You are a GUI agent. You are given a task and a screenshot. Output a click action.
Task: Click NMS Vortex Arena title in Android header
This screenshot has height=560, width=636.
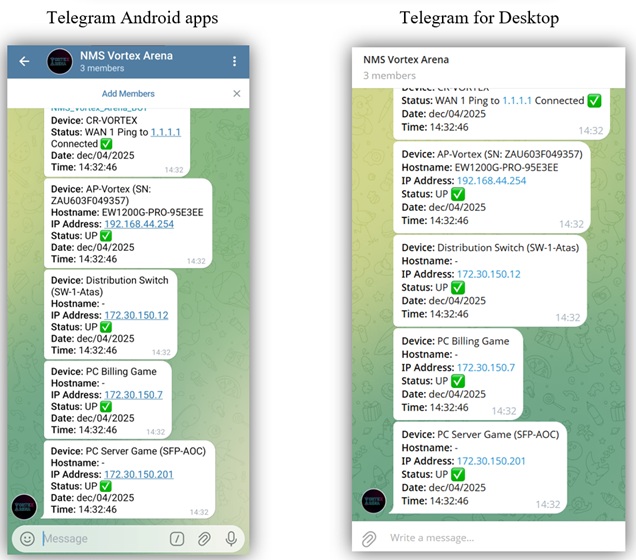coord(126,56)
